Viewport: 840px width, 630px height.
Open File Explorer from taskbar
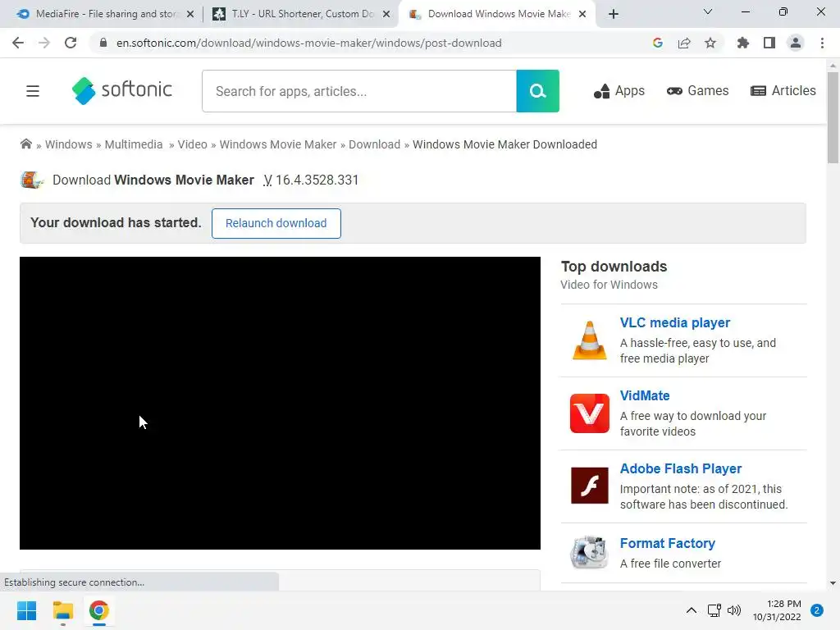click(62, 610)
